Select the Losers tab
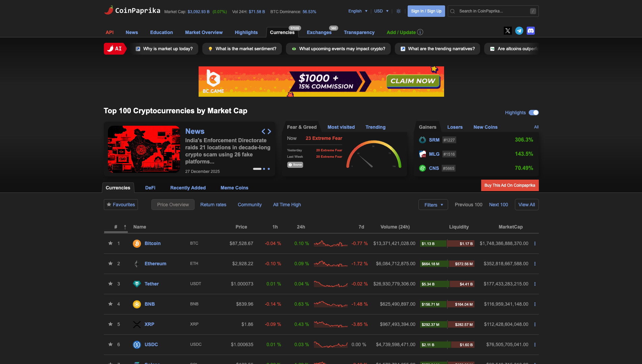Screen dimensions: 642x364 455,127
